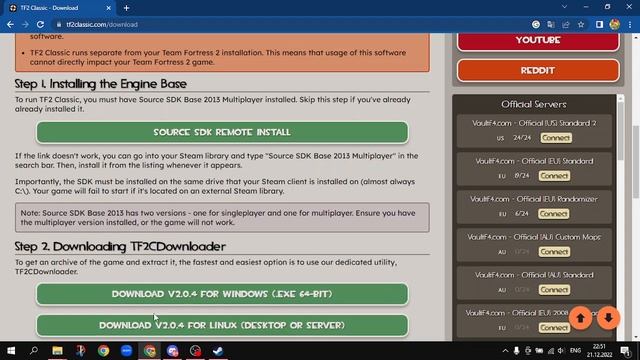The width and height of the screenshot is (640, 360).
Task: Open the YouTube link button
Action: [538, 40]
